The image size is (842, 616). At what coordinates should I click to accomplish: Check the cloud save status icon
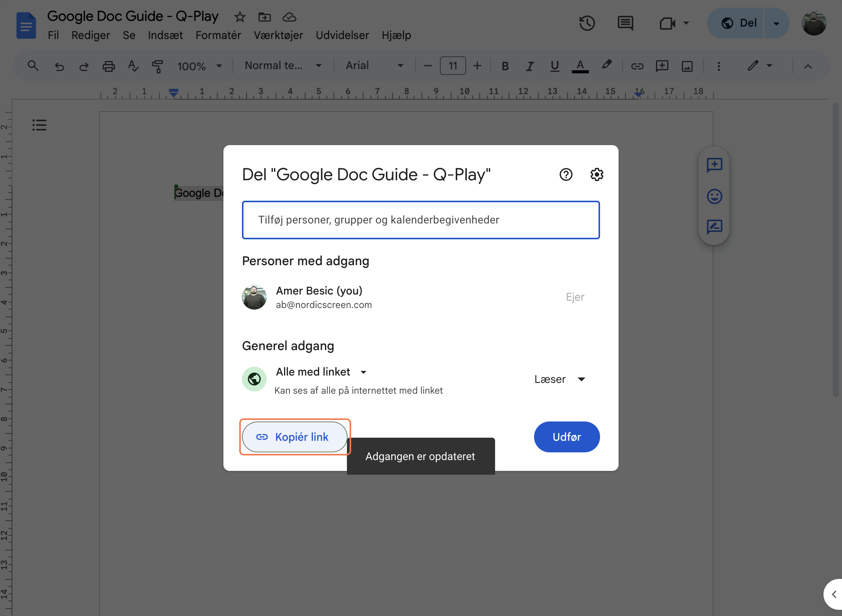click(289, 17)
